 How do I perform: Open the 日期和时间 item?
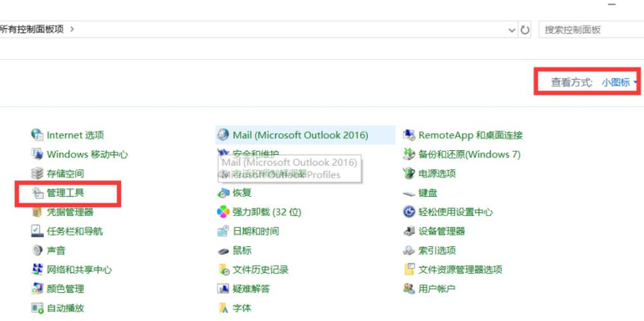coord(256,232)
